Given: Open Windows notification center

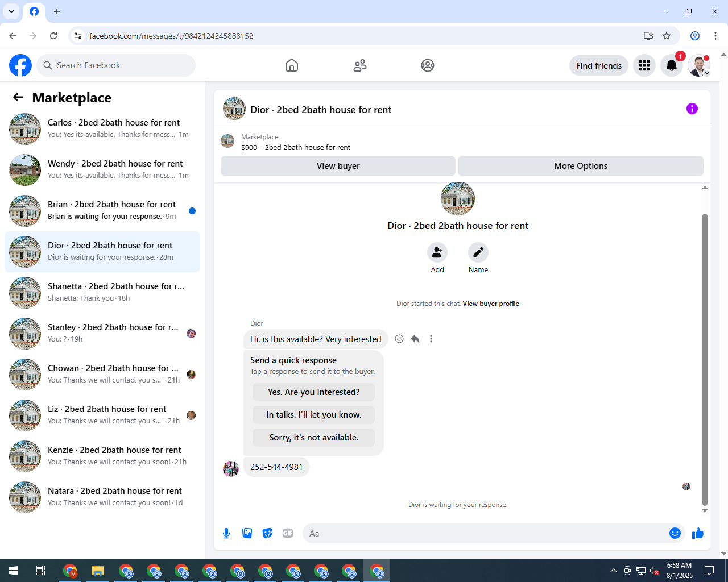Looking at the screenshot, I should 709,571.
